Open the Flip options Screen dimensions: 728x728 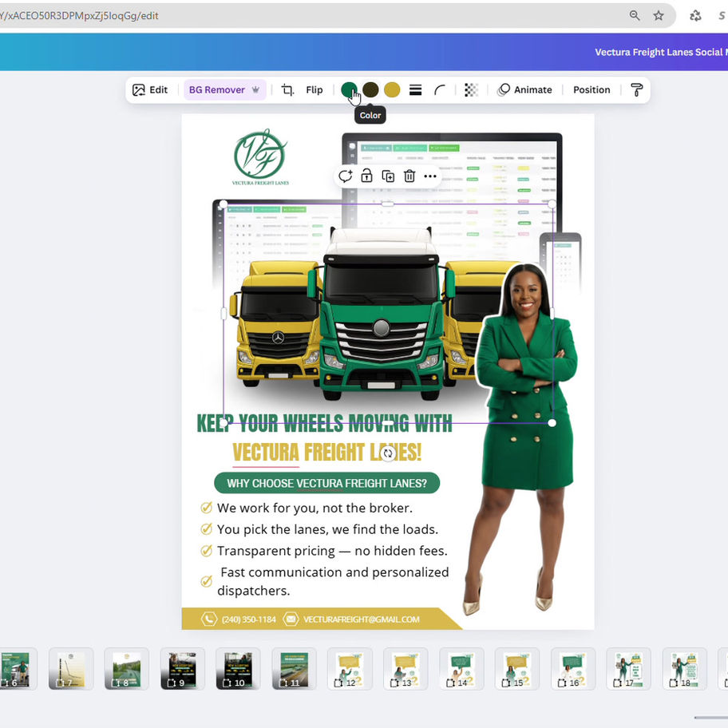pos(314,89)
